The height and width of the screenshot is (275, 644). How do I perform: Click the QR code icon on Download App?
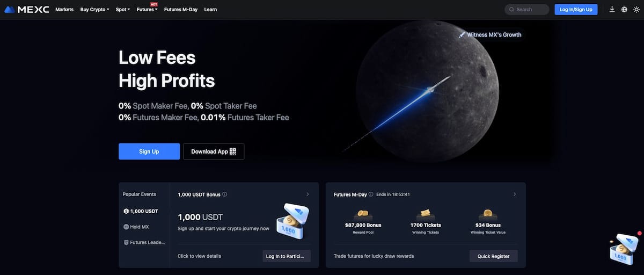[233, 151]
